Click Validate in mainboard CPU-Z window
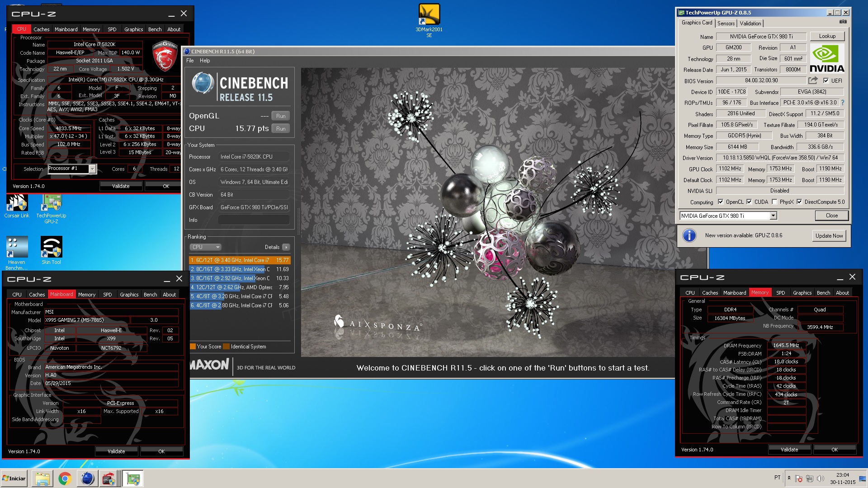The image size is (868, 488). (x=116, y=451)
